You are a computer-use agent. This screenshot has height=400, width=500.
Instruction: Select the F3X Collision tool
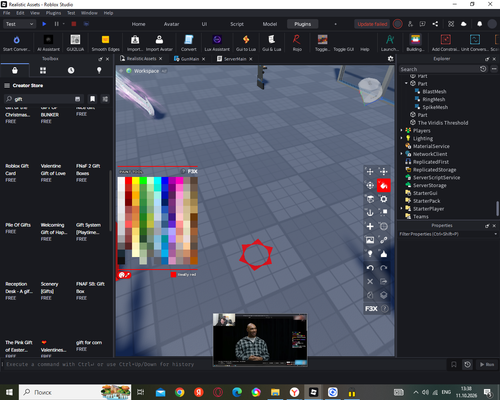[x=384, y=213]
